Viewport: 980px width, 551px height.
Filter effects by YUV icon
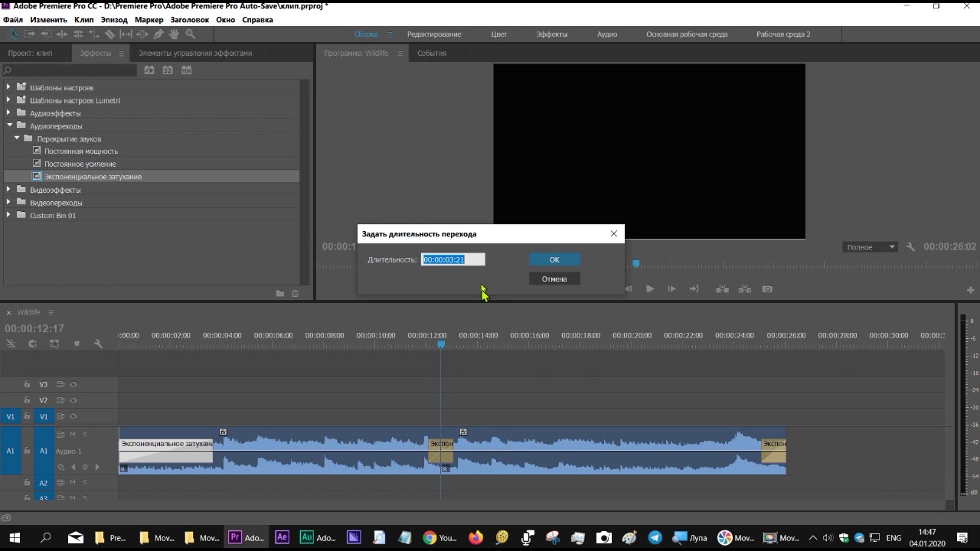click(186, 70)
